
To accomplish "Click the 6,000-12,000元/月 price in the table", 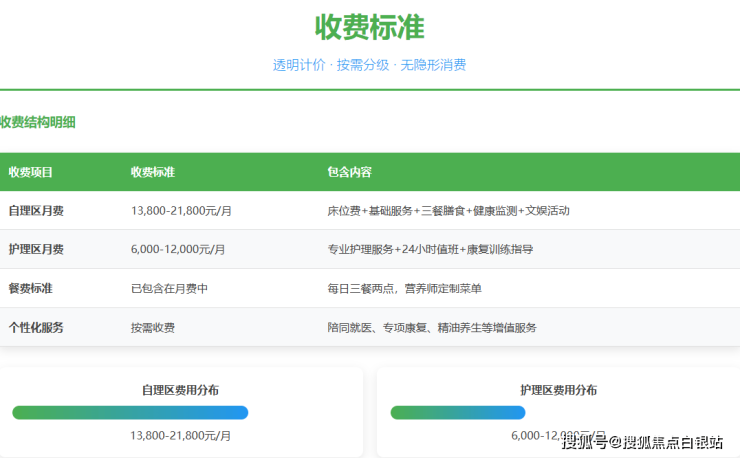I will 178,249.
